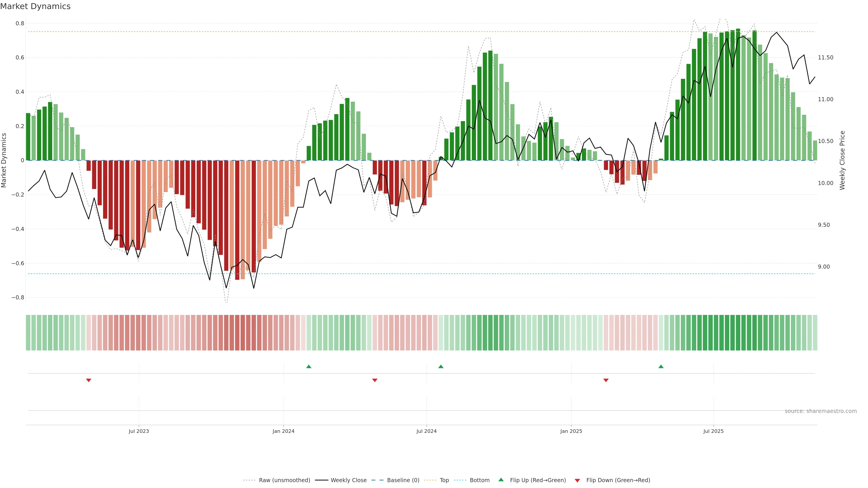Viewport: 868px width, 488px height.
Task: Click the Jul 2025 axis label
Action: coord(713,431)
